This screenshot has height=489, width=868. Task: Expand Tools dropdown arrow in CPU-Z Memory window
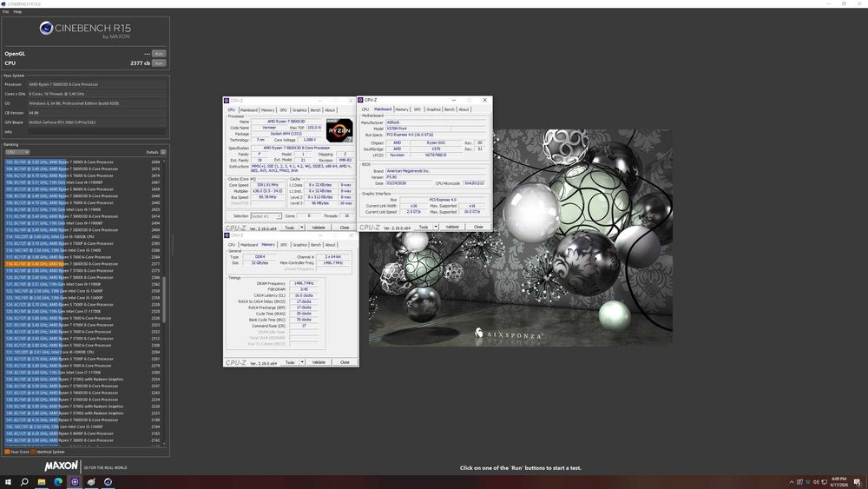point(303,362)
